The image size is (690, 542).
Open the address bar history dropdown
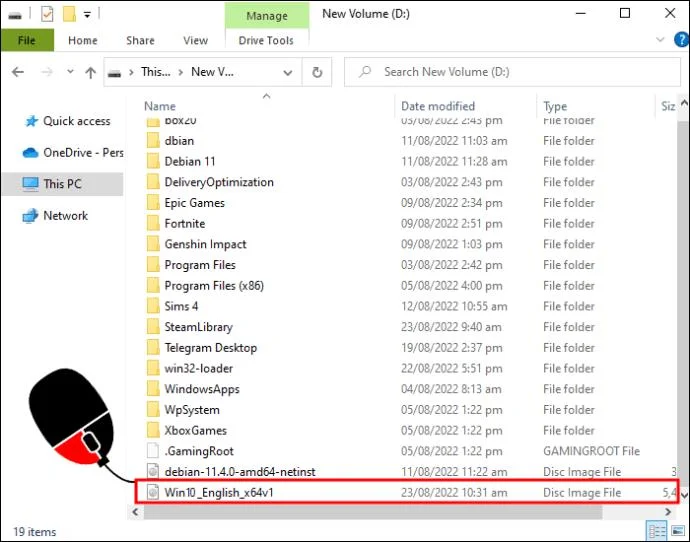[x=288, y=72]
